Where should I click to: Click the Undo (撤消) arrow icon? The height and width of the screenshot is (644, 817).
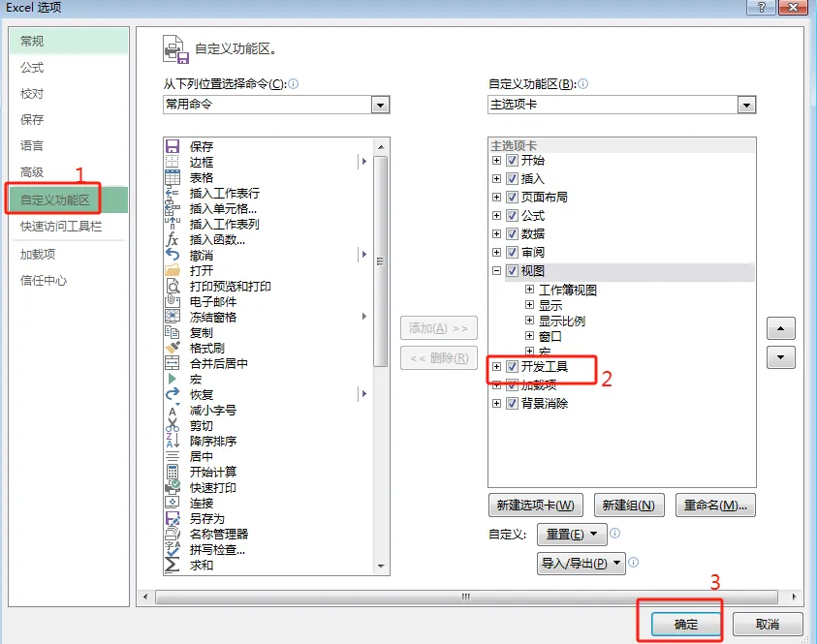[173, 255]
